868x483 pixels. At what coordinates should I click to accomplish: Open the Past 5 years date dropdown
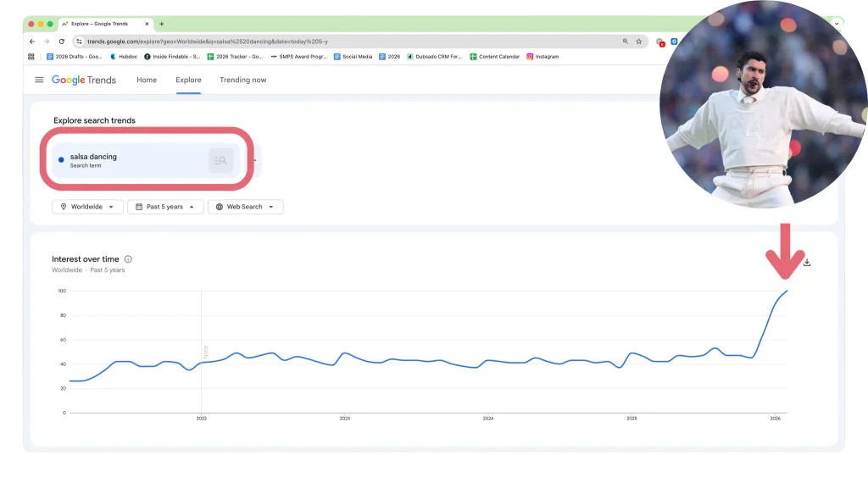(165, 207)
